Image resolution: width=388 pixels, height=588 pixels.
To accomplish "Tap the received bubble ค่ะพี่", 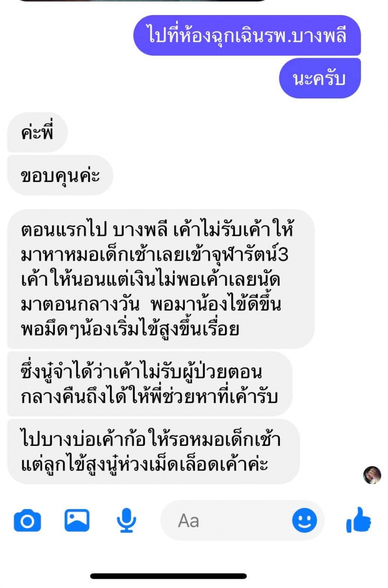I will pos(37,132).
